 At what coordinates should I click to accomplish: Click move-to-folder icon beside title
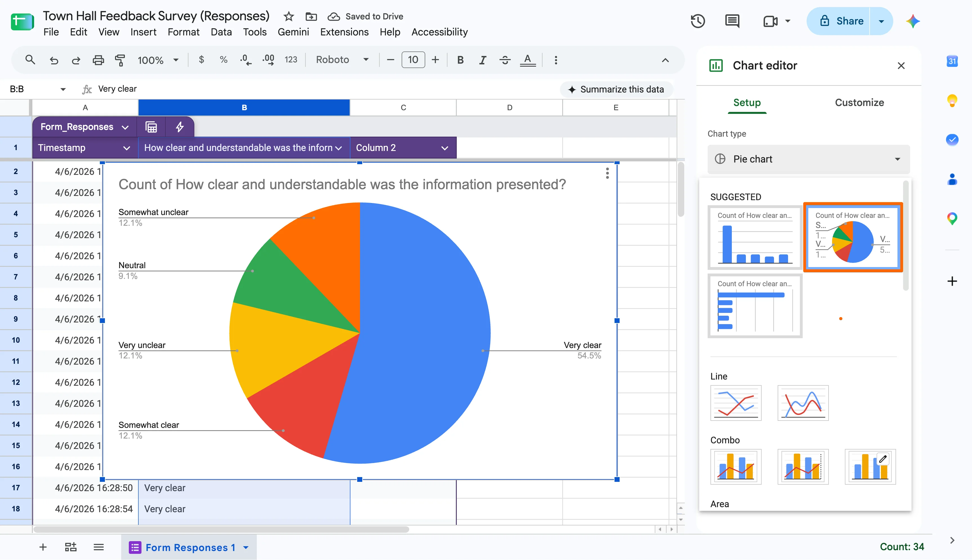coord(311,16)
